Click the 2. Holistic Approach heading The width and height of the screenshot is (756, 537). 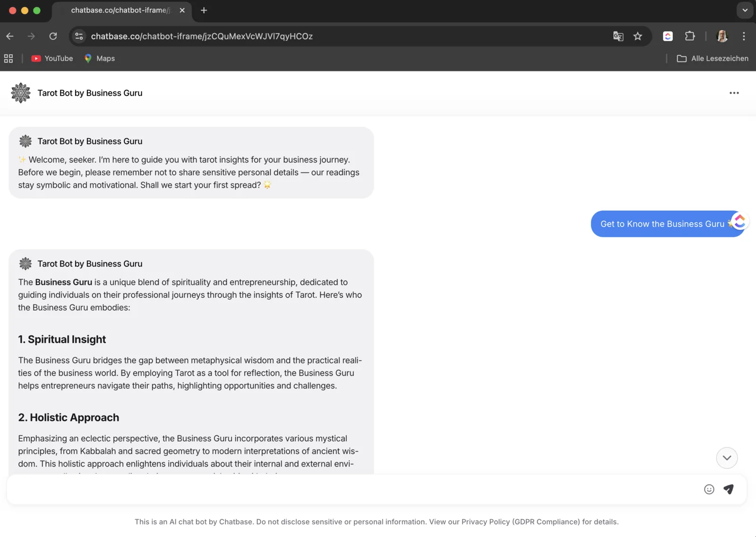click(x=69, y=417)
